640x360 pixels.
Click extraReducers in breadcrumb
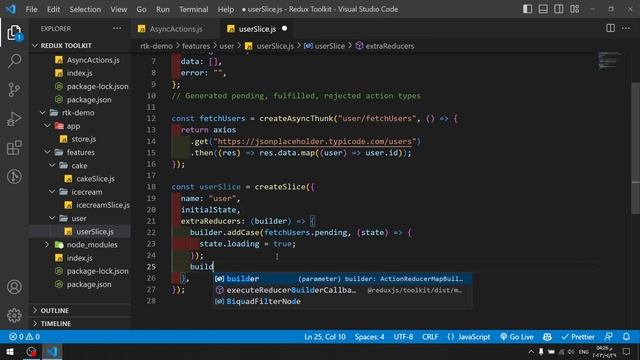click(x=385, y=46)
